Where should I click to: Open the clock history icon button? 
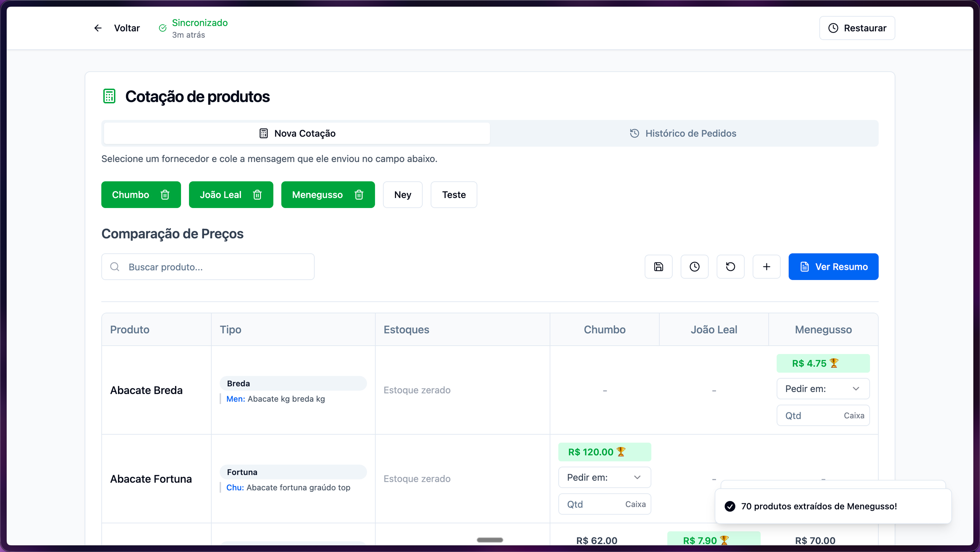click(694, 267)
